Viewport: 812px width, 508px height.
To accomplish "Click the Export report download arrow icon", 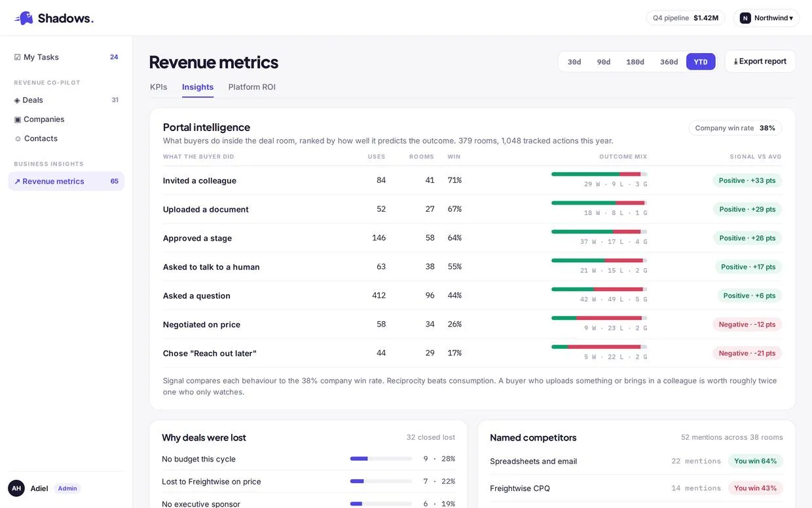I will [x=735, y=62].
